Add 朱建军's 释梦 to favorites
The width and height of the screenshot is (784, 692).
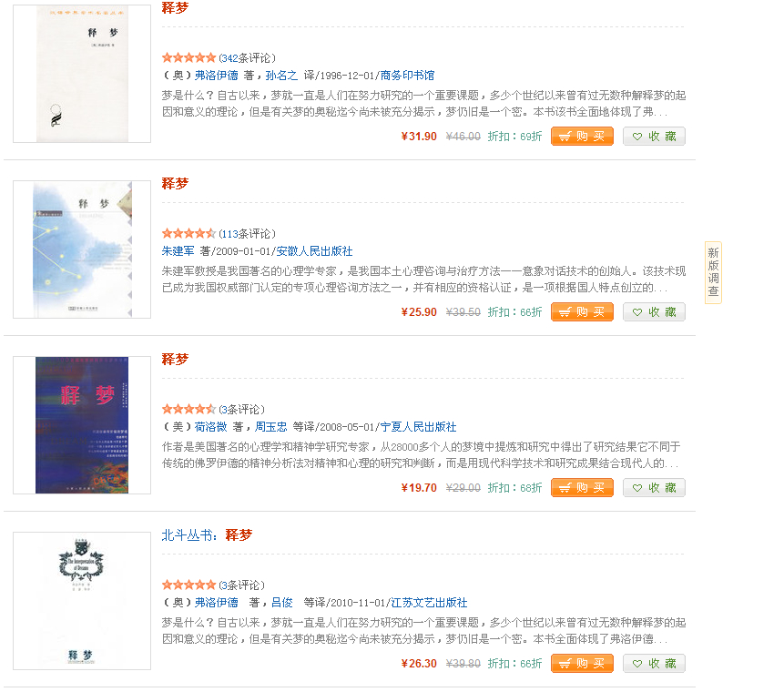654,312
